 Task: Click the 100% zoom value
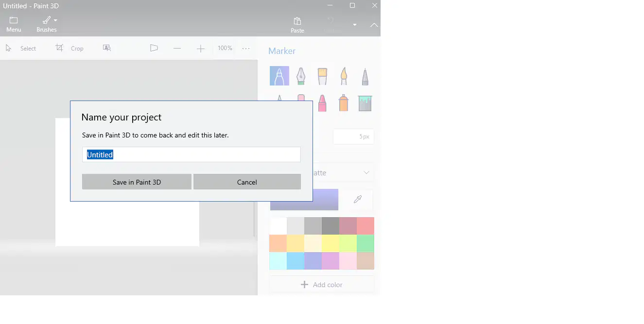point(225,48)
